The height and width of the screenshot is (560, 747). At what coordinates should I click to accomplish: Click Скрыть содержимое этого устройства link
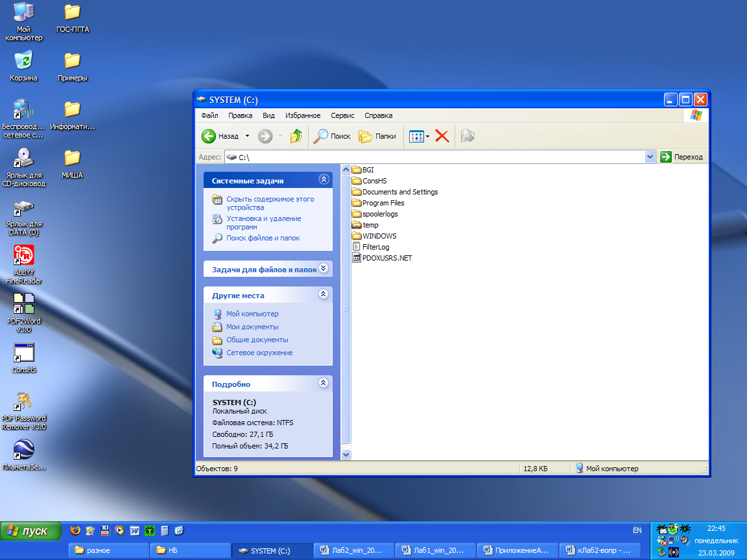click(270, 204)
